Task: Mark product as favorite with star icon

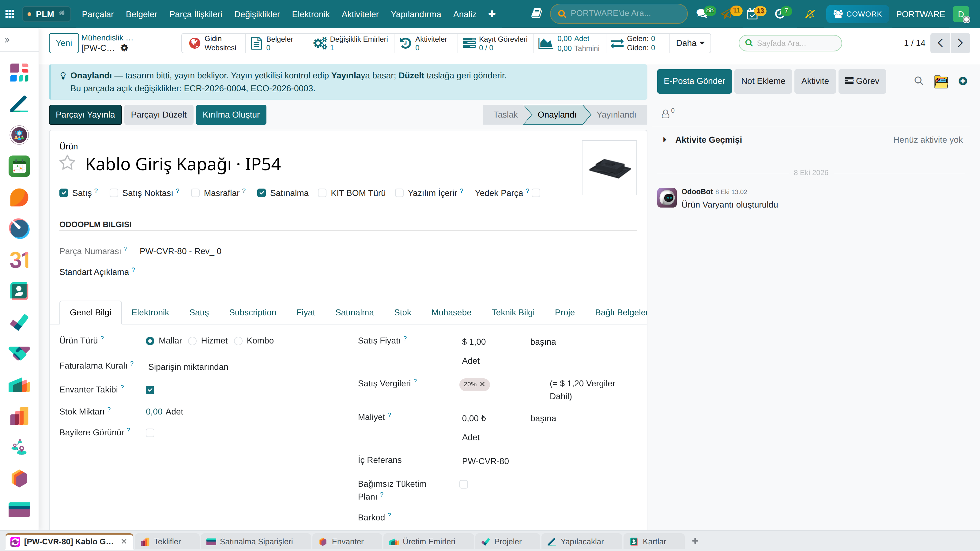Action: [67, 163]
